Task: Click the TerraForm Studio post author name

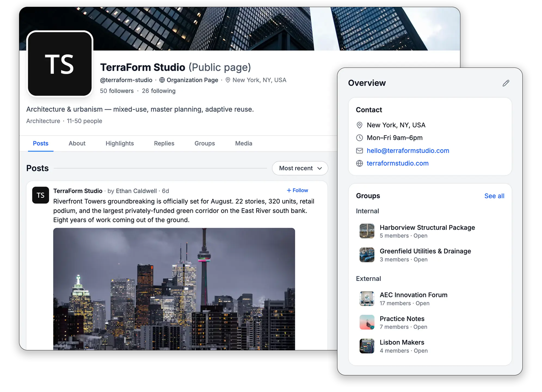Action: point(78,191)
